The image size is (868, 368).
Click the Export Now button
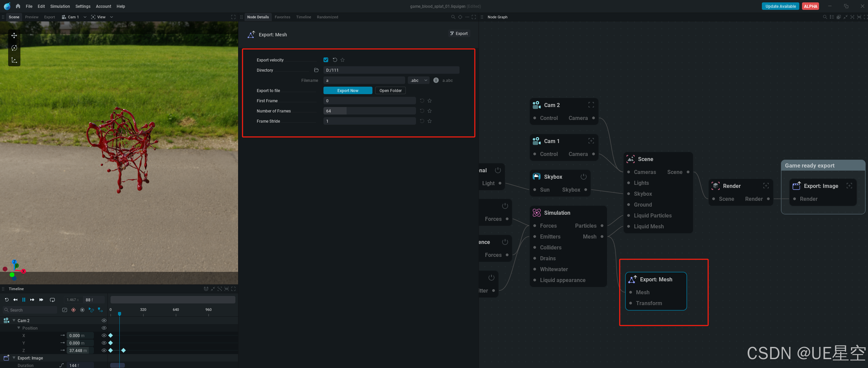coord(348,90)
